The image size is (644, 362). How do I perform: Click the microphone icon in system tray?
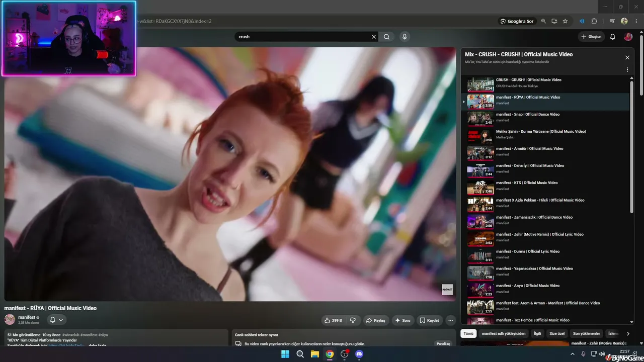[x=583, y=354]
